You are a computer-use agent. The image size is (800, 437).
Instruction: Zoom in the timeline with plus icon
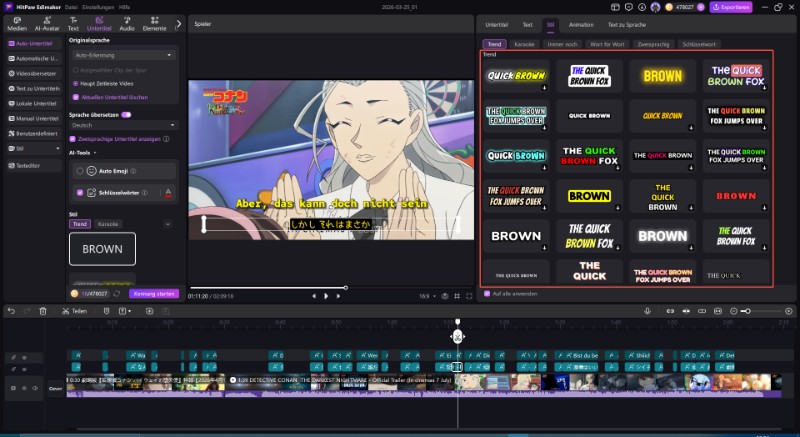[x=789, y=311]
